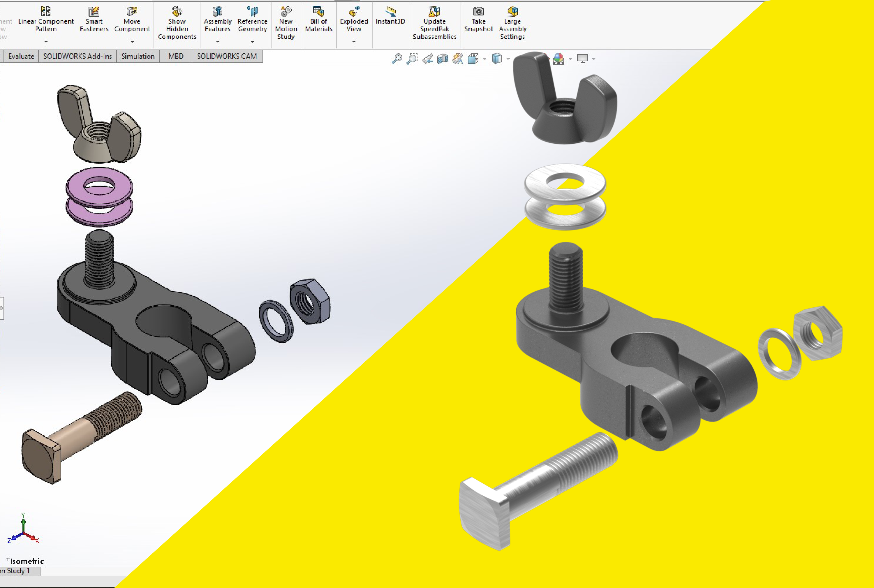Screen dimensions: 874x588
Task: Select Zoom to Area tool
Action: point(412,59)
